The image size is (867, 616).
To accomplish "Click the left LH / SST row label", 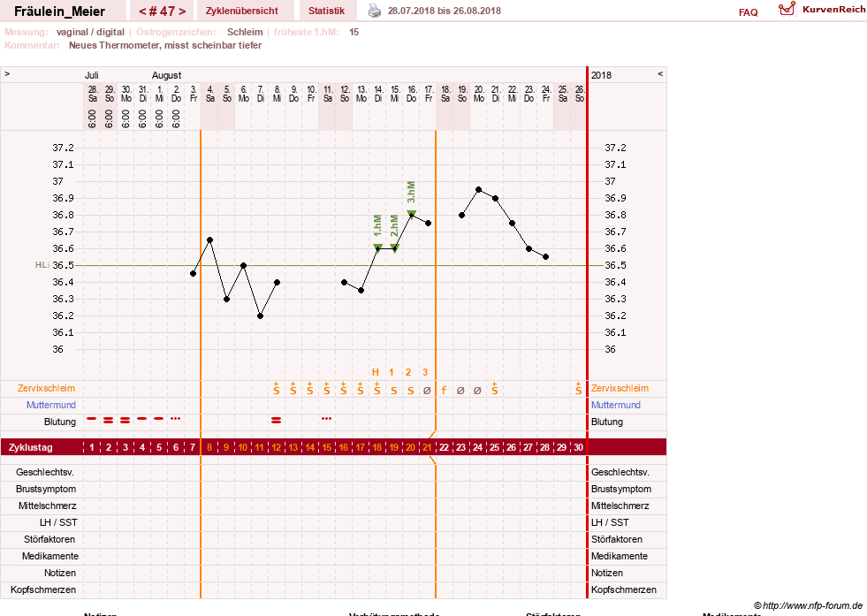I will click(x=58, y=522).
